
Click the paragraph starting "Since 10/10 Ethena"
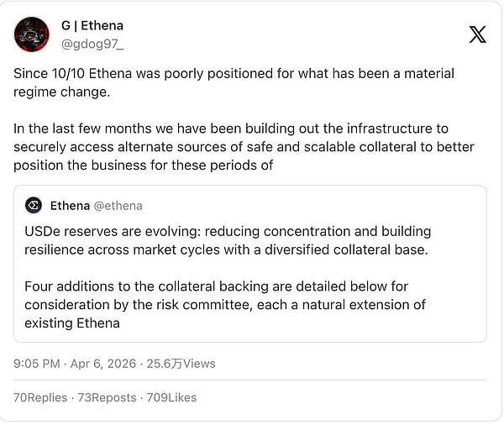(234, 82)
